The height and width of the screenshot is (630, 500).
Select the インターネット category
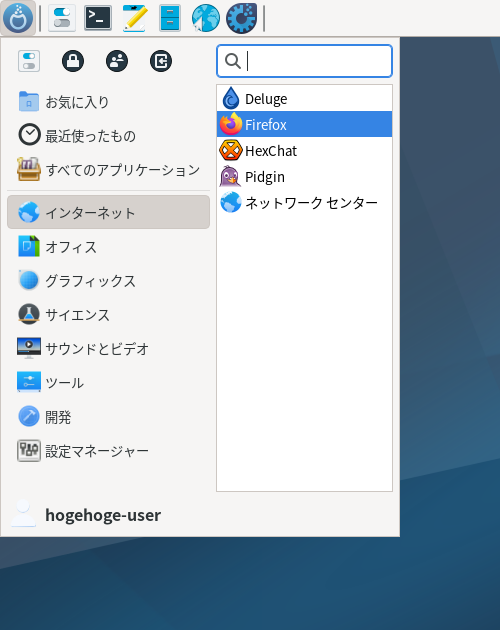(109, 212)
